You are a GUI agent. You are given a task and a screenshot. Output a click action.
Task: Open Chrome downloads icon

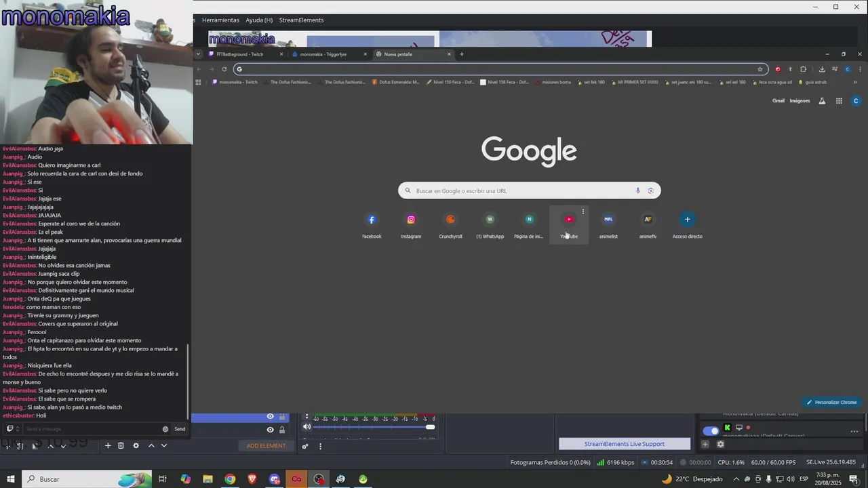point(822,69)
